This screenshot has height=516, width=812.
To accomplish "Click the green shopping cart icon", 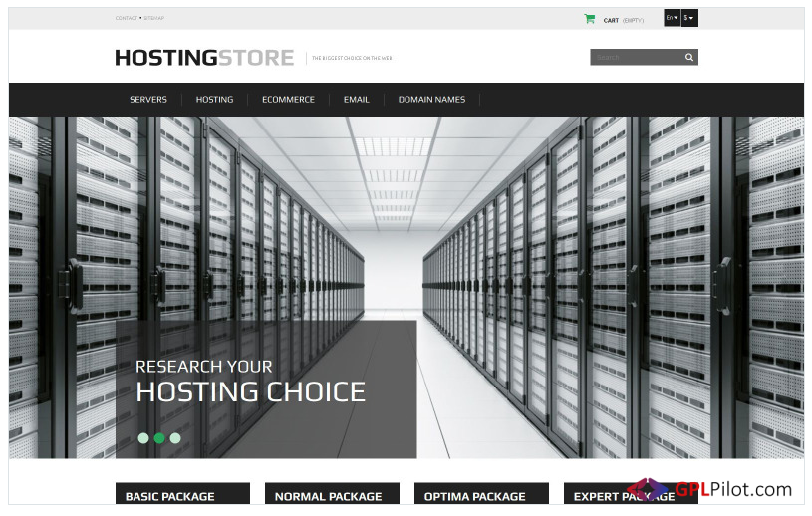I will (x=589, y=19).
